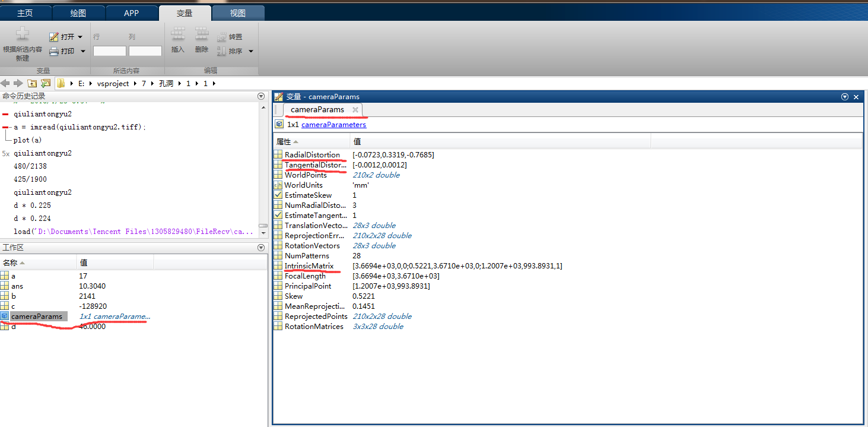This screenshot has height=427, width=868.
Task: Expand the arrow after vsproject in path
Action: click(x=135, y=84)
